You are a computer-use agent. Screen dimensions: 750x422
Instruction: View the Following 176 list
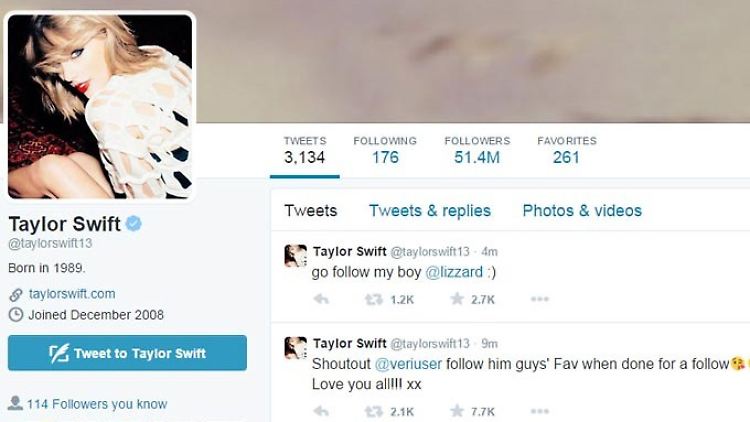click(385, 150)
